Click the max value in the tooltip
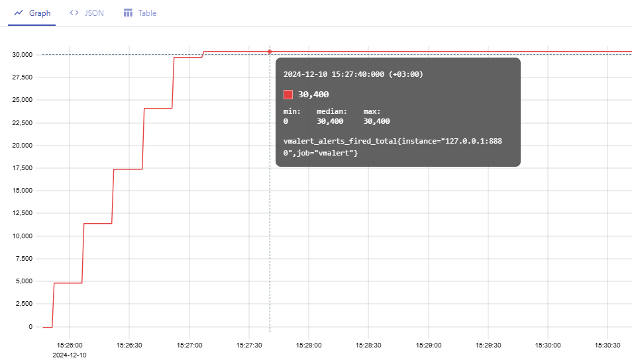 pos(376,121)
